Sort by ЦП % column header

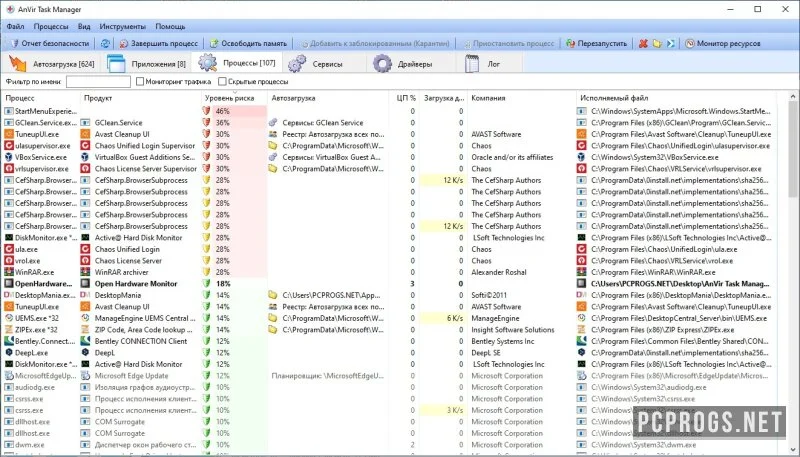(404, 98)
